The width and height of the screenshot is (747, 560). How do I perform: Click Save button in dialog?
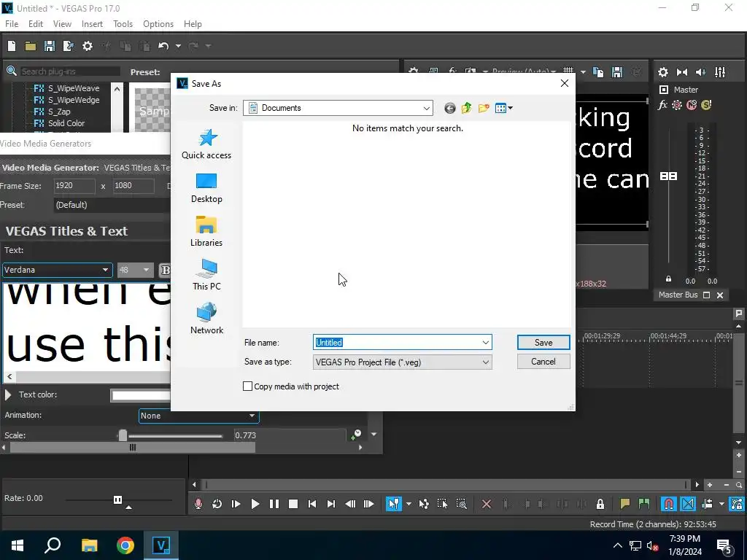tap(543, 343)
